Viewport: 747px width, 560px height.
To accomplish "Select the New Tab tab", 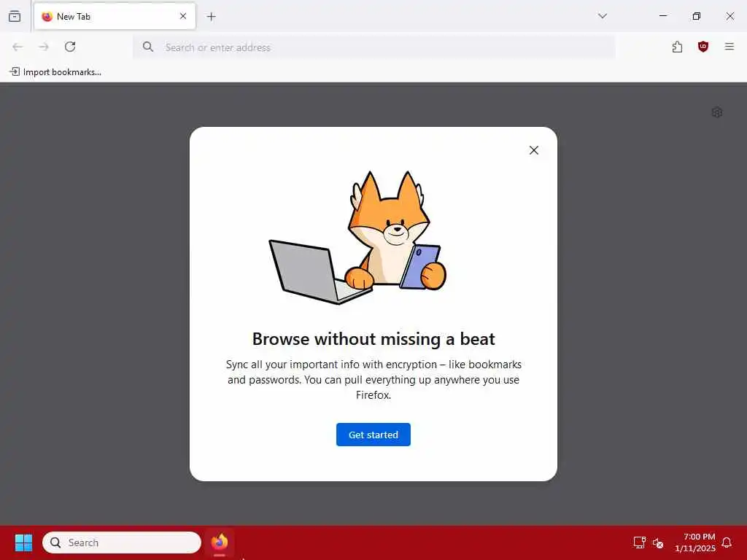I will [x=115, y=16].
